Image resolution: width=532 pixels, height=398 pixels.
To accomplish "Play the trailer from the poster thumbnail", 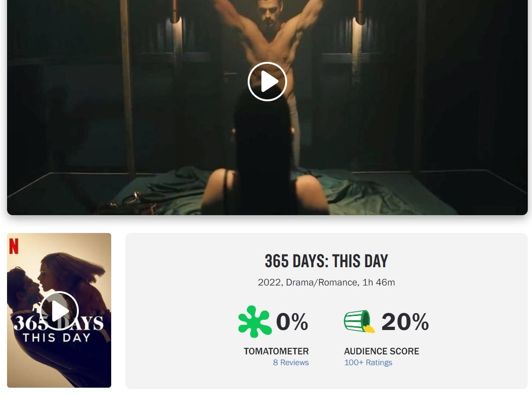I will coord(60,310).
